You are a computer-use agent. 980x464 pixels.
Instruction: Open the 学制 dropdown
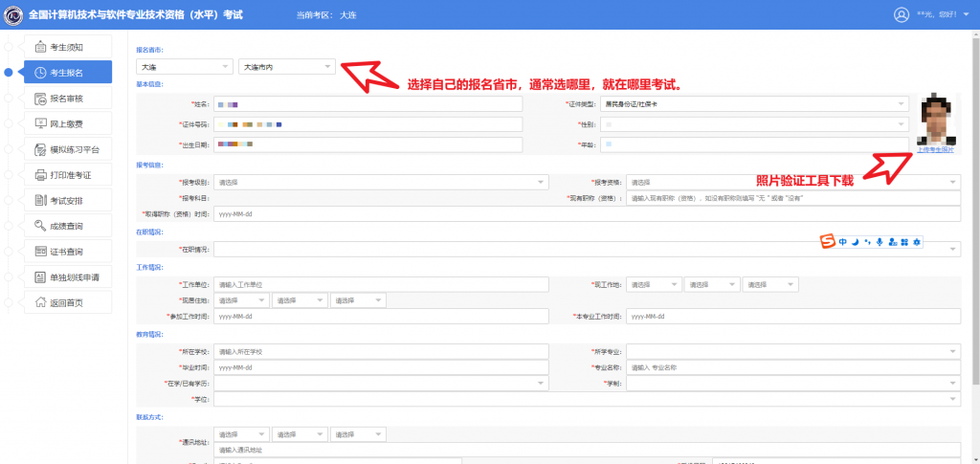click(x=793, y=384)
